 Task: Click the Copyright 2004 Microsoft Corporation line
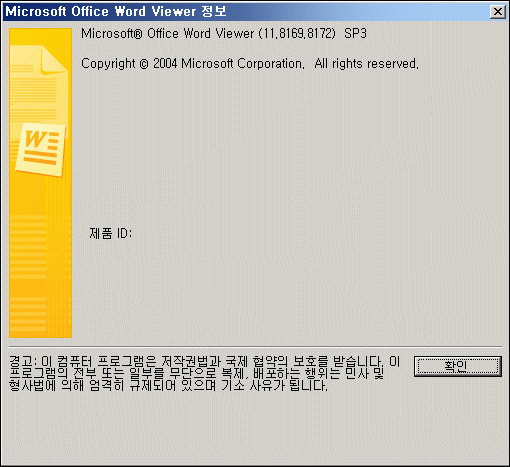pyautogui.click(x=250, y=63)
